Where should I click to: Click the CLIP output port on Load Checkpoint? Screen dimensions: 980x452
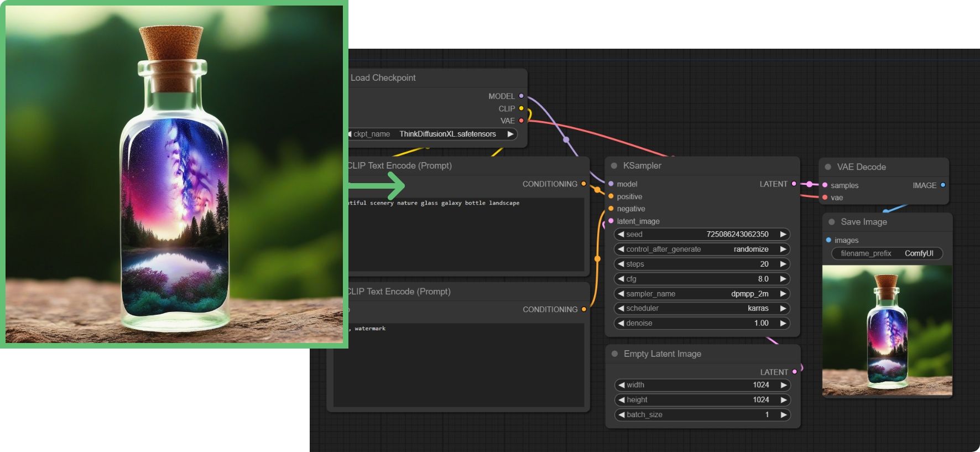(521, 108)
